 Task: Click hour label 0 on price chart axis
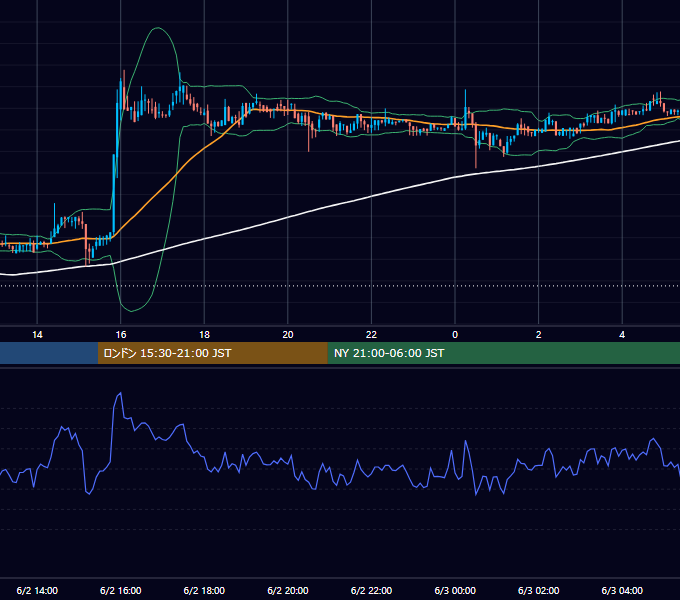coord(455,335)
